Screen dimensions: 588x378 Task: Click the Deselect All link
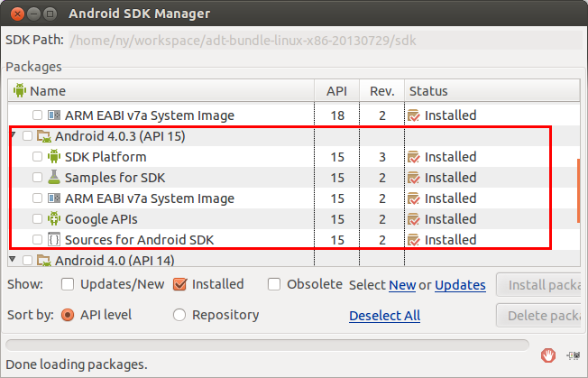(384, 315)
